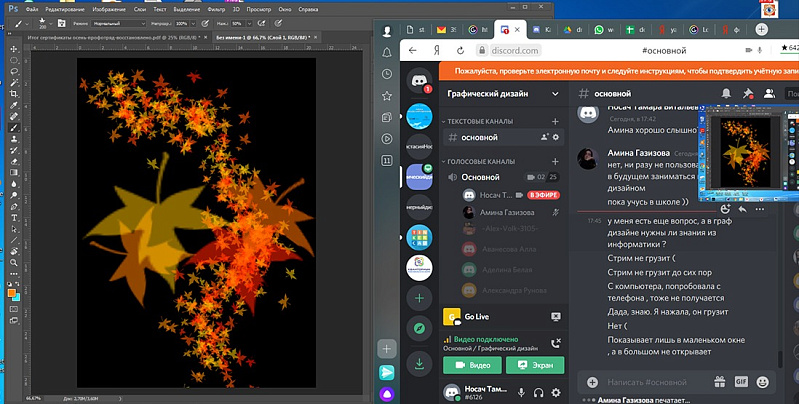Screen dimensions: 799x404
Task: Select the Dodge tool
Action: tap(14, 195)
